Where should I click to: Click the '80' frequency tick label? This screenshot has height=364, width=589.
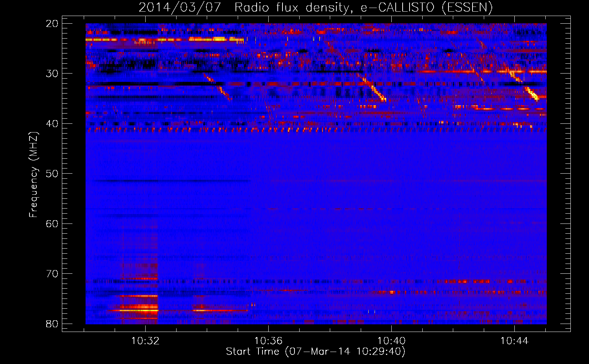click(52, 324)
